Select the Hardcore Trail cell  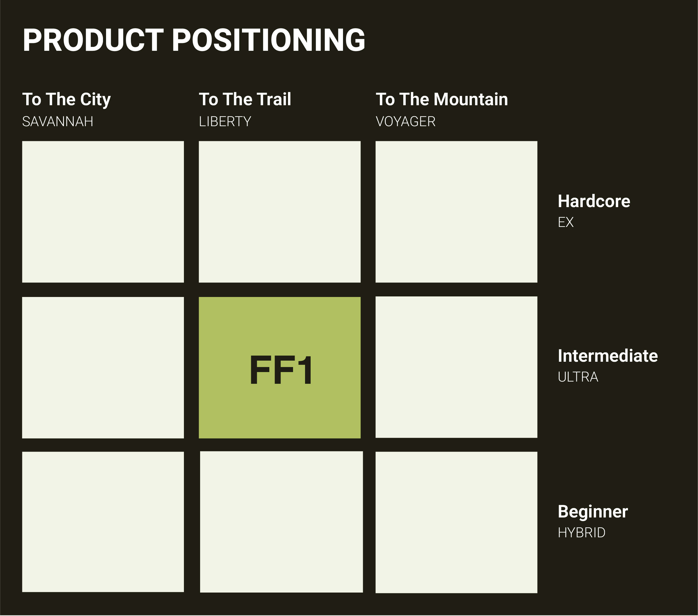pos(280,212)
